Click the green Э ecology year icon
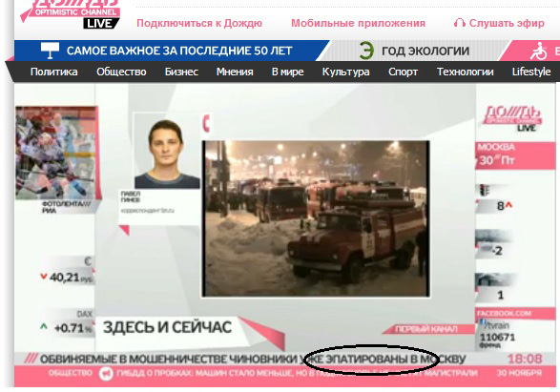 [x=366, y=51]
